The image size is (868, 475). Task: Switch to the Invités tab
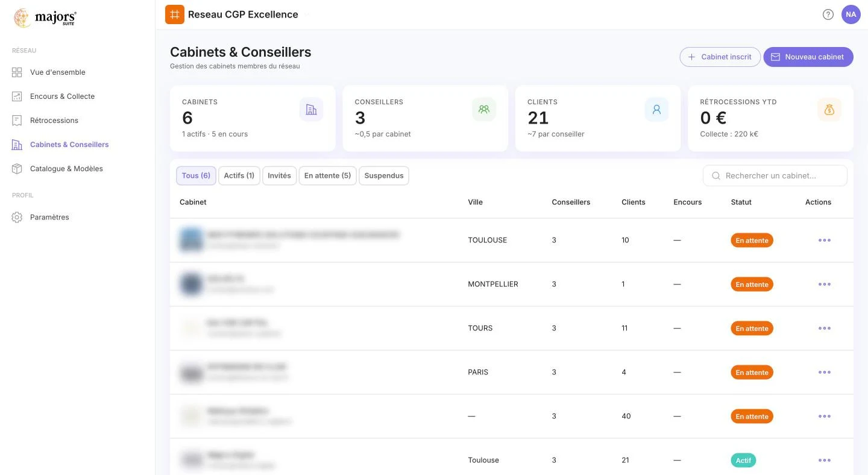(x=279, y=175)
